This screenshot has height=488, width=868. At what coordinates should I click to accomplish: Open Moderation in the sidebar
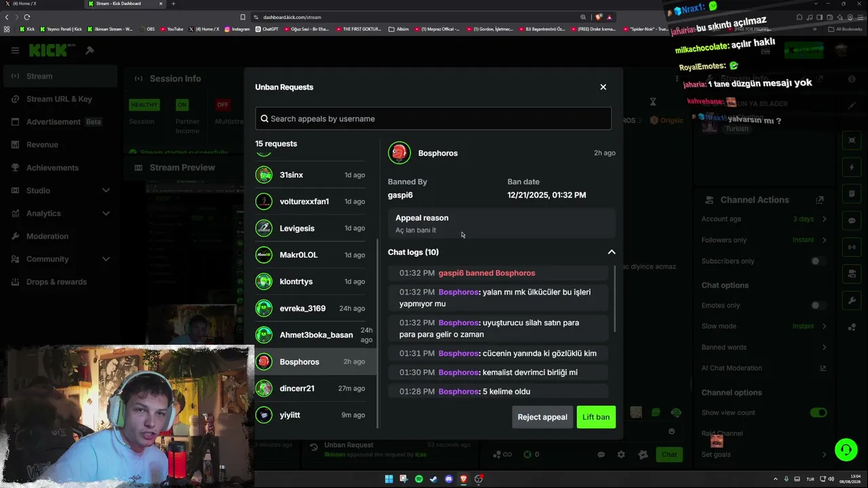pos(60,236)
